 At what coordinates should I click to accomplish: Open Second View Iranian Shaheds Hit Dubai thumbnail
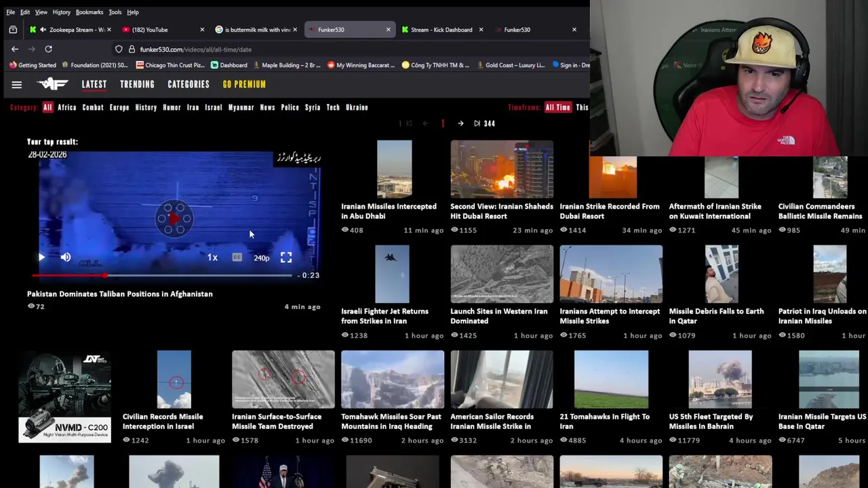(x=502, y=169)
